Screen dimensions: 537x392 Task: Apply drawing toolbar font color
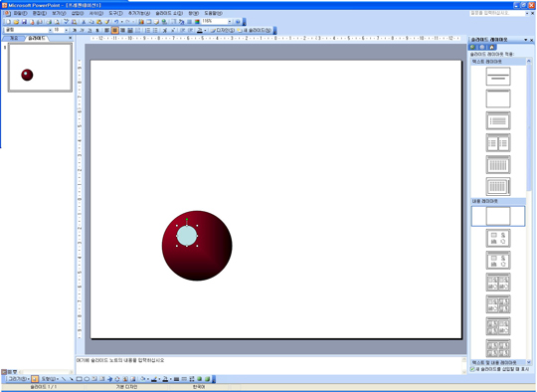tap(165, 379)
